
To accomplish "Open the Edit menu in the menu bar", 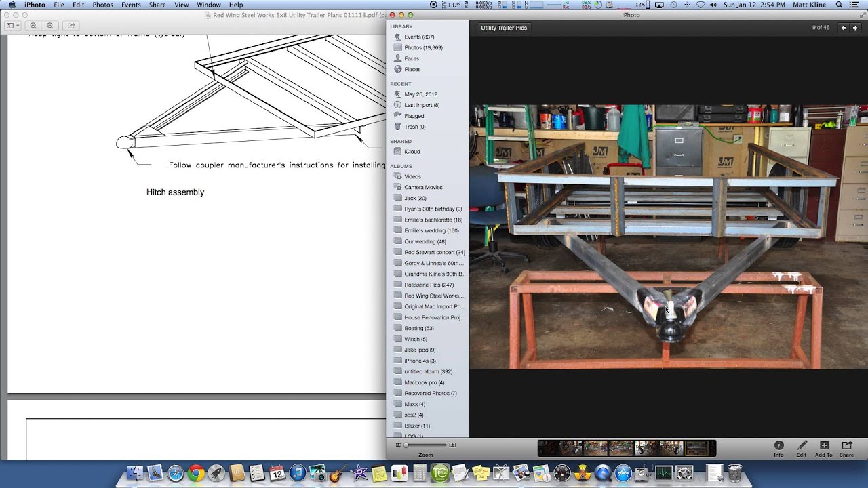I will tap(79, 5).
